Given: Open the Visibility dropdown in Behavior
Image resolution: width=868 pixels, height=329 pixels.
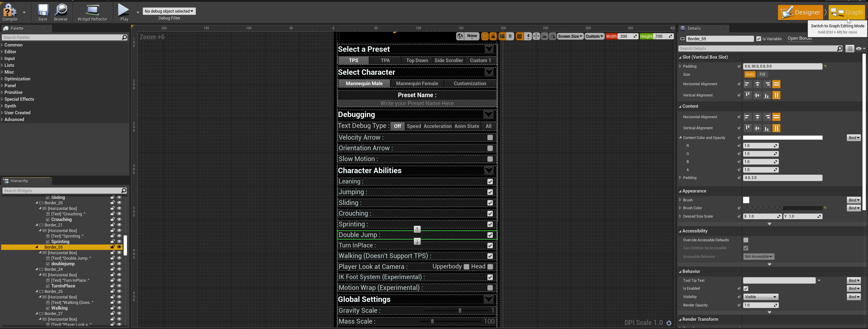Looking at the screenshot, I should point(761,297).
